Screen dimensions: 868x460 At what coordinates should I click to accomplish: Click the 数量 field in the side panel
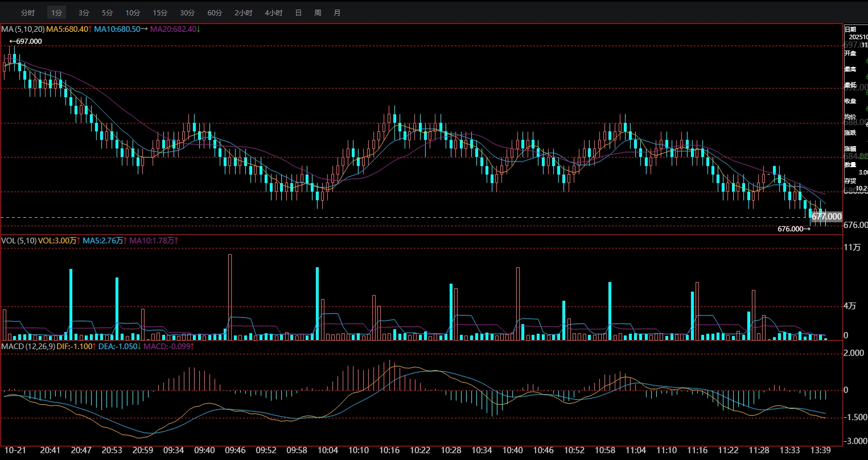[850, 164]
